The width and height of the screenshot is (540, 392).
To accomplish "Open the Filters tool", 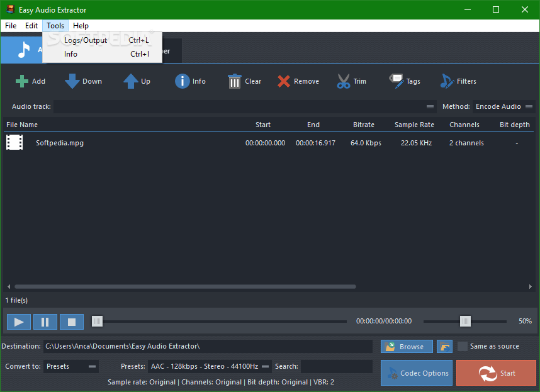I will [x=458, y=81].
